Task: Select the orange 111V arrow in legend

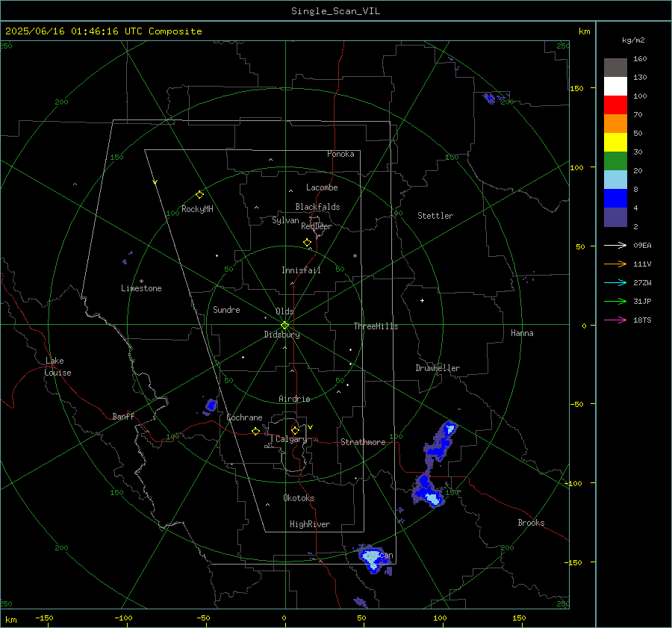Action: coord(615,264)
